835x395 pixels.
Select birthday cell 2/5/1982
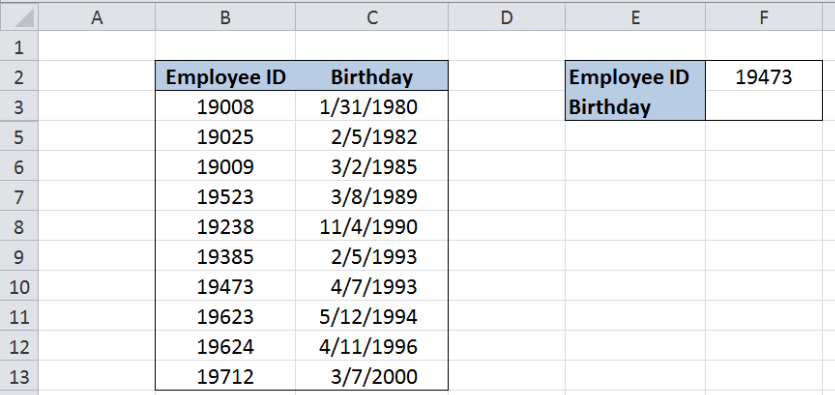(x=372, y=137)
